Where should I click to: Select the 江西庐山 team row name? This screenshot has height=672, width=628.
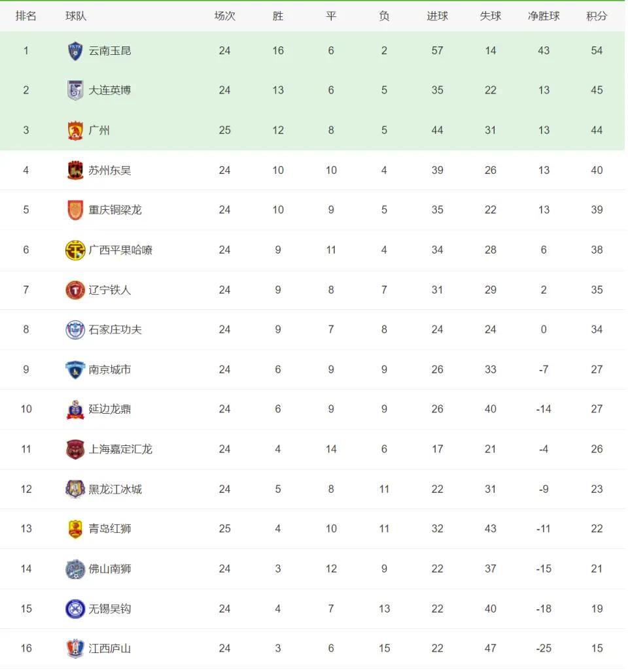109,648
